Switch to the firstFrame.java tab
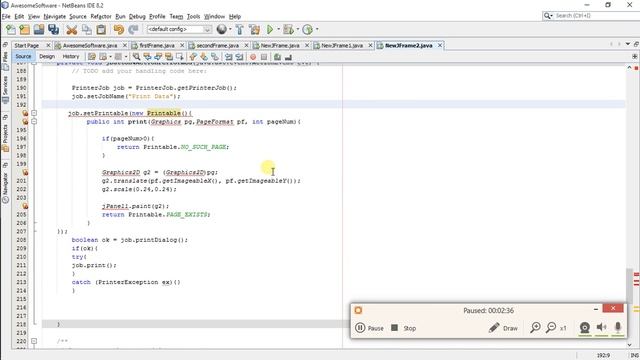The height and width of the screenshot is (360, 640). click(157, 45)
